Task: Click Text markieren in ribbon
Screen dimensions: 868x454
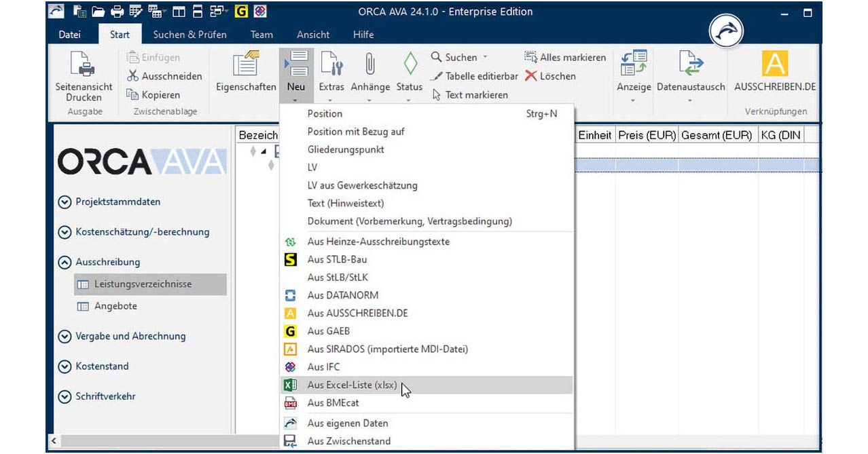Action: coord(469,95)
